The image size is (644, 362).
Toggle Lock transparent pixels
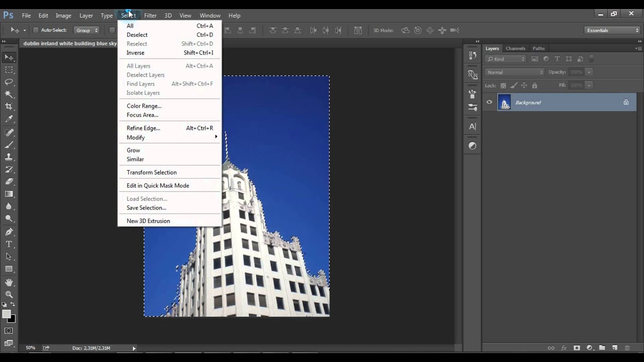tap(503, 85)
